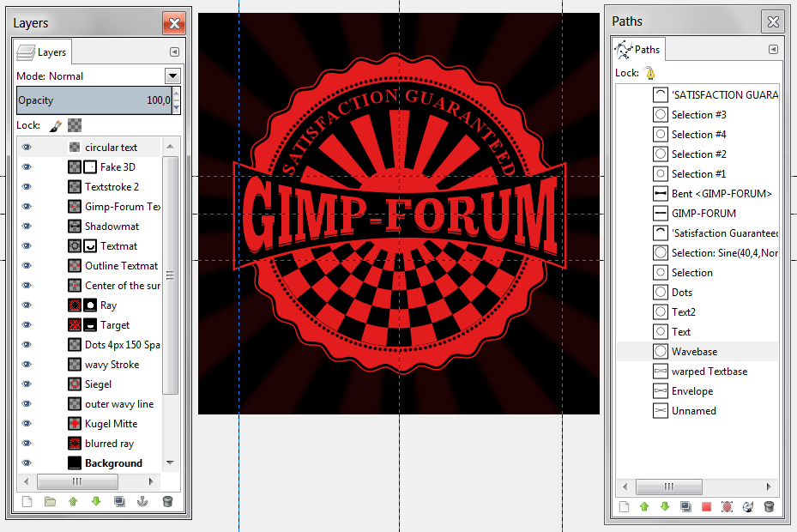This screenshot has height=532, width=797.
Task: Lower the selected layer with down arrow
Action: click(x=96, y=502)
